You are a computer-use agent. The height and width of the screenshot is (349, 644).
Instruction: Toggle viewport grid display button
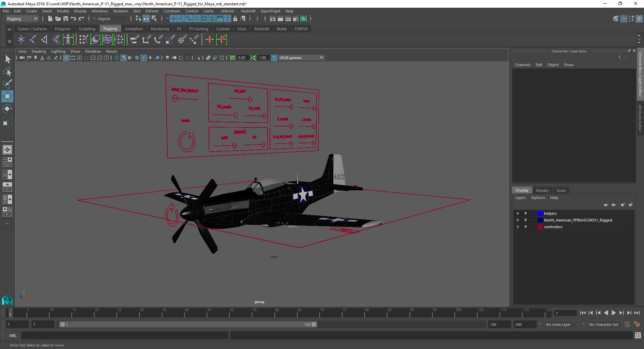click(66, 58)
